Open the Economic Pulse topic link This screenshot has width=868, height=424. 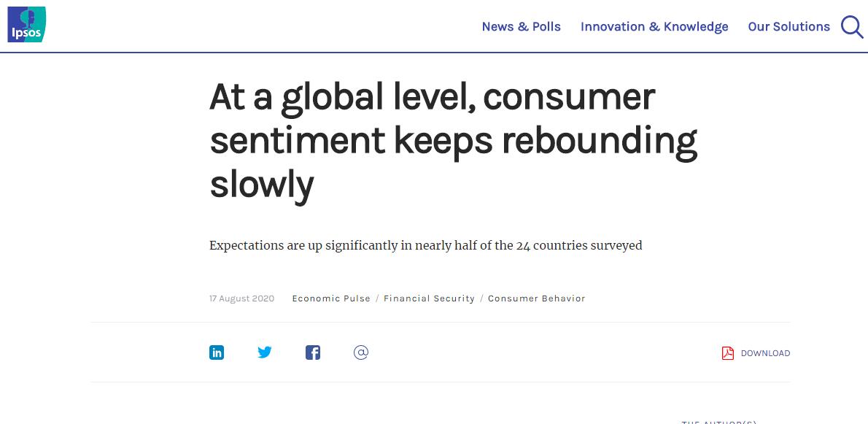click(x=331, y=298)
